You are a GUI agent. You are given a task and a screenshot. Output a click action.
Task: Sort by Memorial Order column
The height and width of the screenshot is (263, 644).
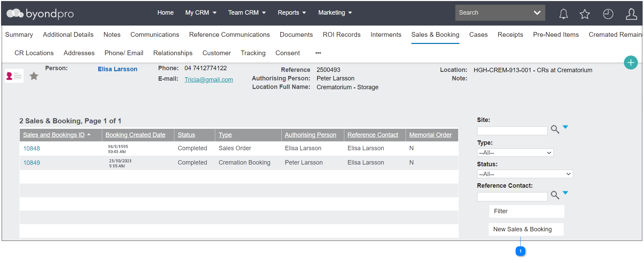pos(430,135)
